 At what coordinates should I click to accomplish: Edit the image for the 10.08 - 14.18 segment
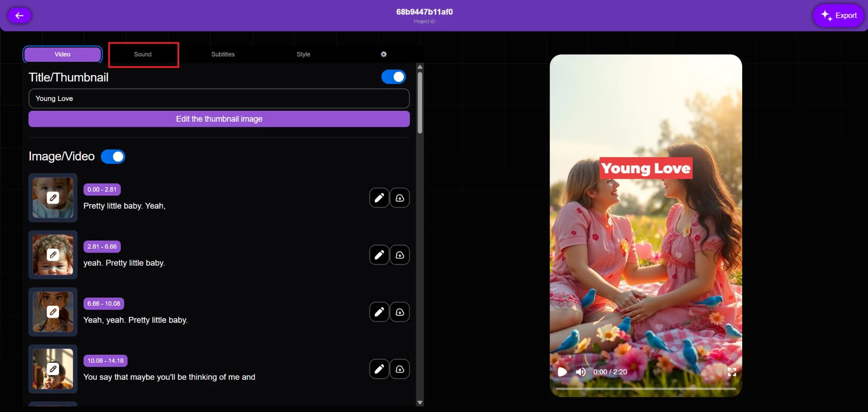(x=379, y=369)
